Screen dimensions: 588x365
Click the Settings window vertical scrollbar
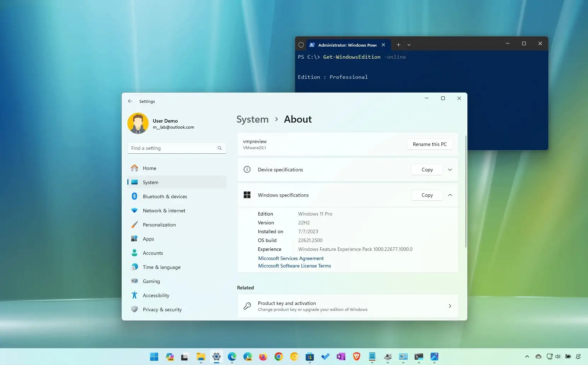[466, 191]
